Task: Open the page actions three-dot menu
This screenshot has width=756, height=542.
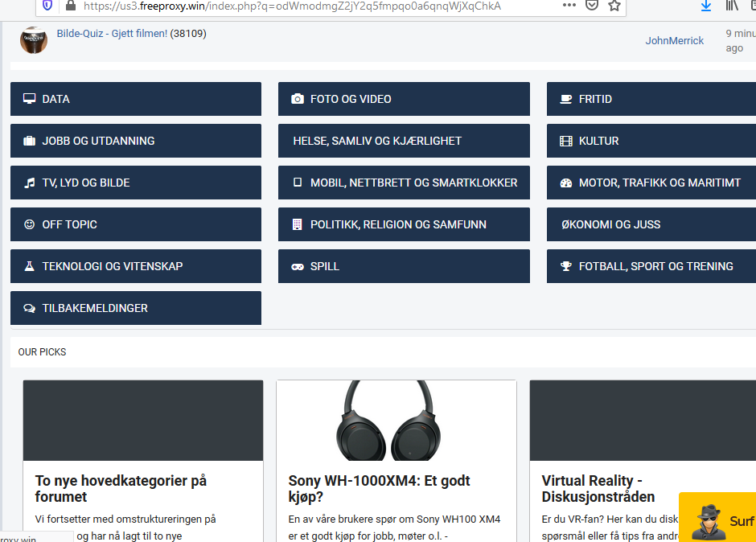Action: 569,6
